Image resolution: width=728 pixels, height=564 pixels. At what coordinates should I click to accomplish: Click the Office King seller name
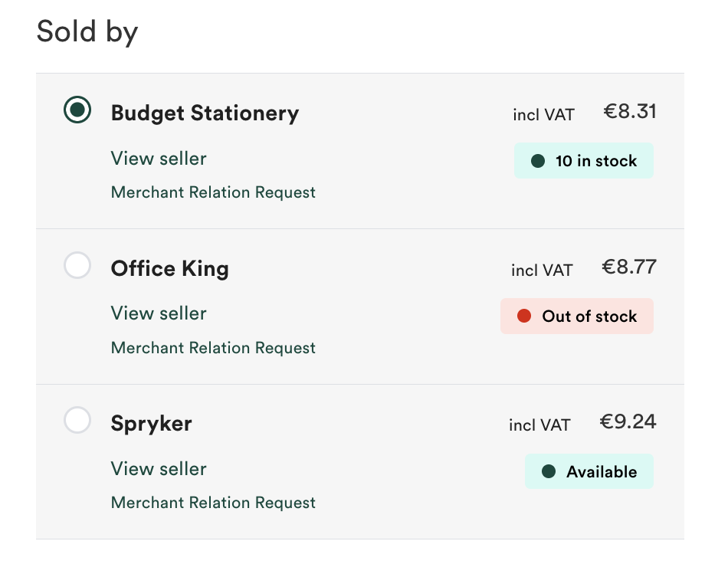(x=169, y=269)
